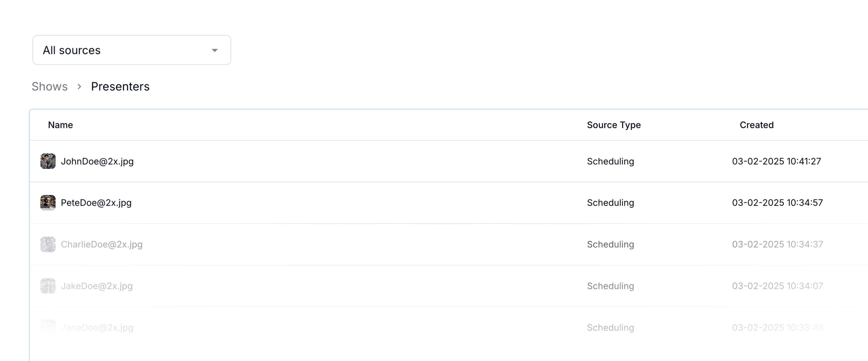868x361 pixels.
Task: Open JohnDoe@2x.jpg thumbnail image
Action: coord(48,161)
